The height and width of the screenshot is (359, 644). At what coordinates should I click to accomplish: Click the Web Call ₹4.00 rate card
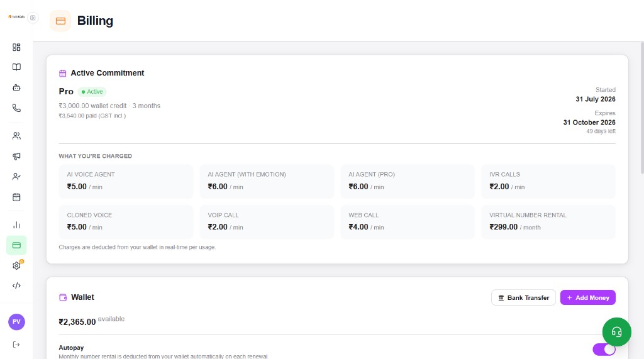click(x=408, y=222)
